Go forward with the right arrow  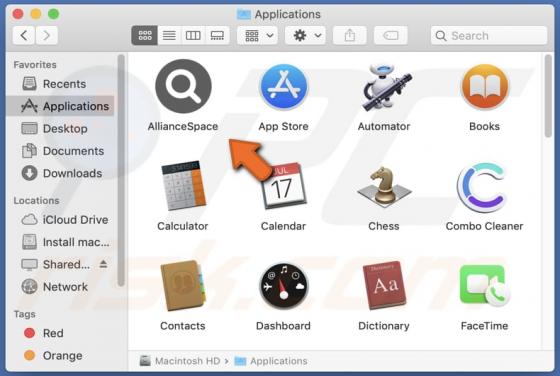(46, 35)
